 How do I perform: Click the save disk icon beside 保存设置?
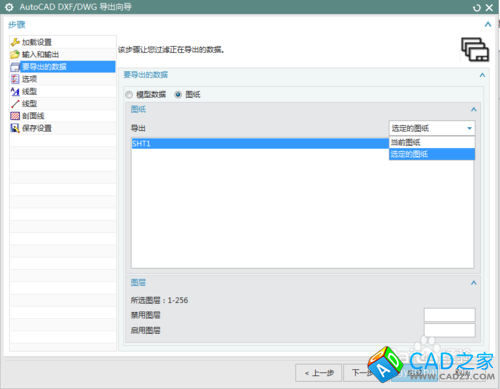click(x=15, y=128)
